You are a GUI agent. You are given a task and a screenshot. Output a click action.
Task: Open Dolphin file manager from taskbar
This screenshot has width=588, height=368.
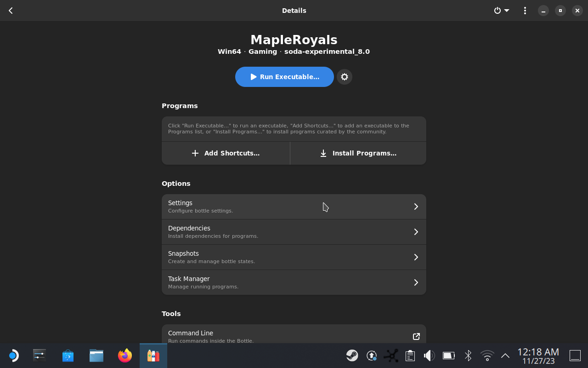(96, 356)
